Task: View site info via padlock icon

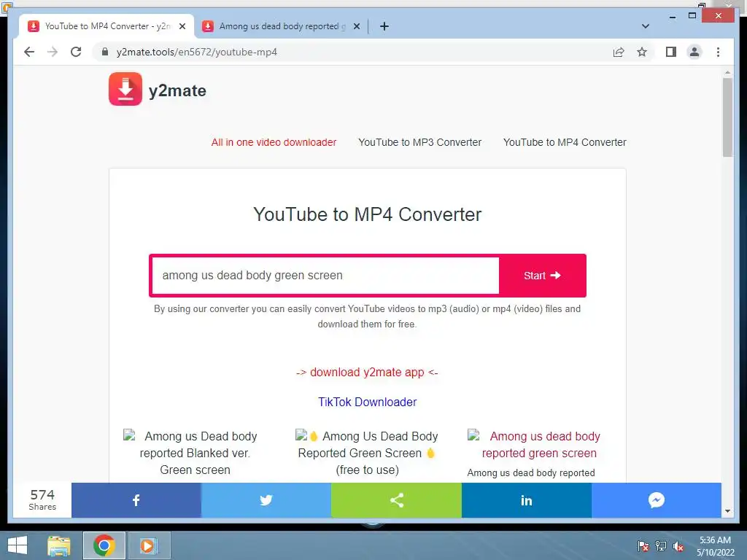Action: pyautogui.click(x=105, y=52)
